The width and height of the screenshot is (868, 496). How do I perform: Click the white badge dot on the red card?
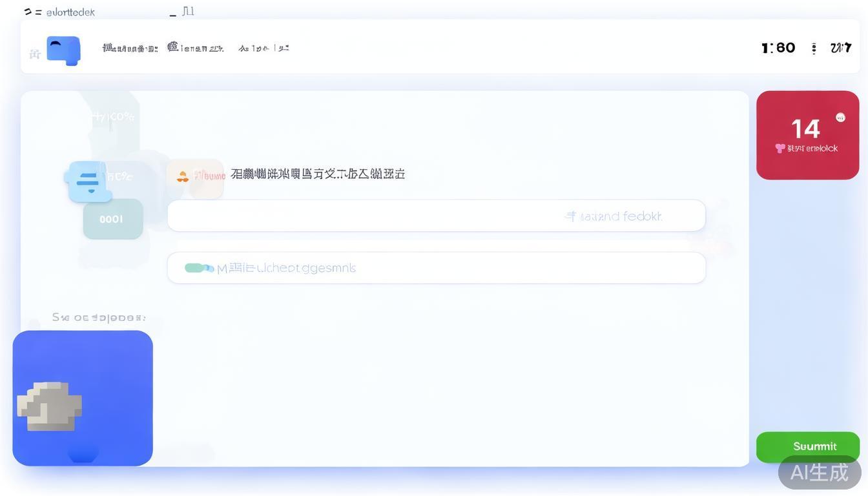click(840, 117)
